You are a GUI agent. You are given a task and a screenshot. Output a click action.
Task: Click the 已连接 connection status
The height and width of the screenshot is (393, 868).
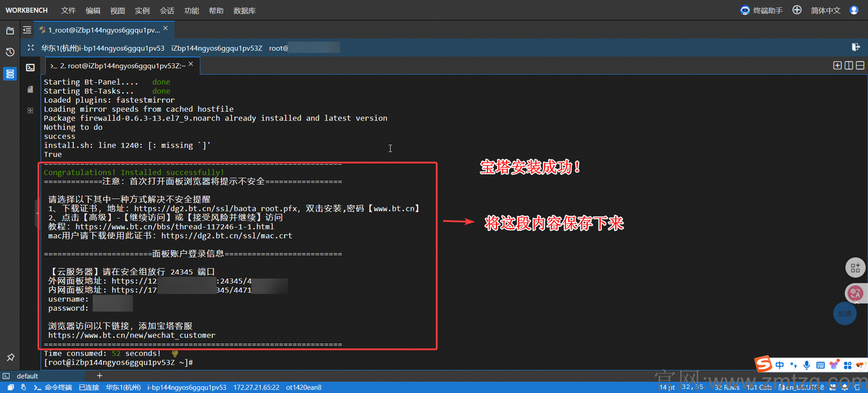(89, 388)
